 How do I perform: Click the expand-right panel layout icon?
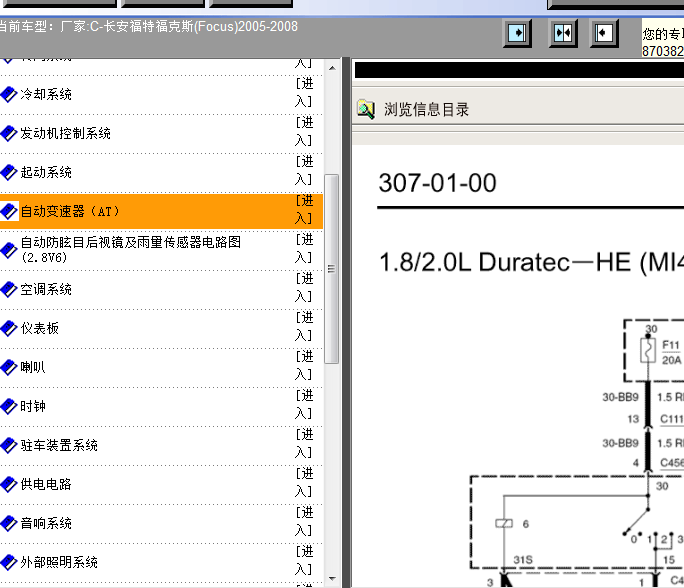[517, 33]
